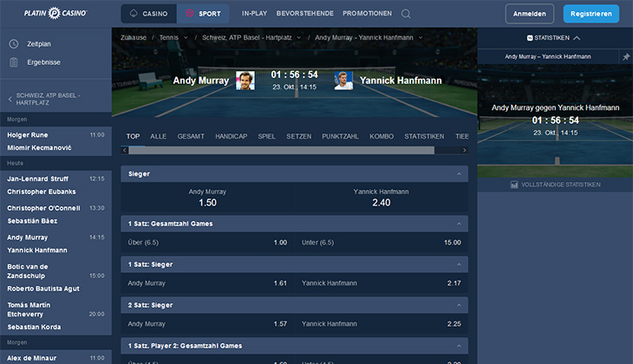Open Christopher O'Connell vs Sebastián Báez match
This screenshot has height=364, width=633.
(55, 214)
